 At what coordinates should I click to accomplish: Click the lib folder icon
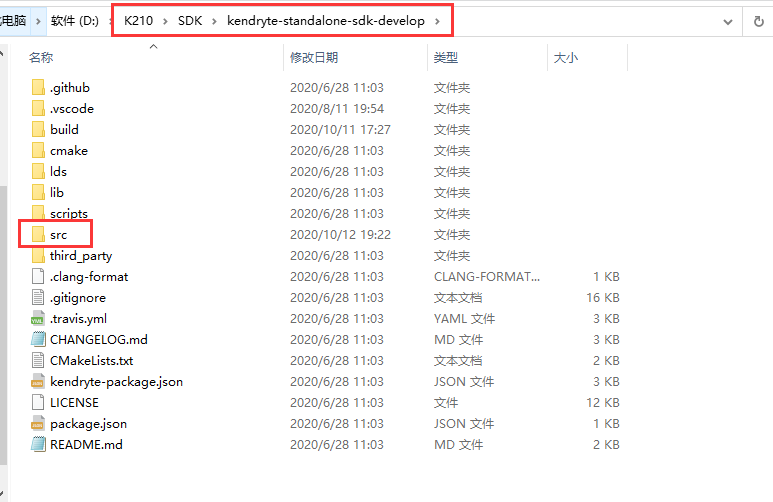pos(38,192)
